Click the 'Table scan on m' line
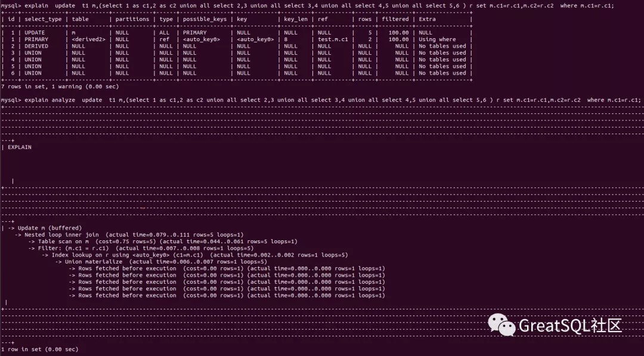This screenshot has height=356, width=644. tap(163, 242)
